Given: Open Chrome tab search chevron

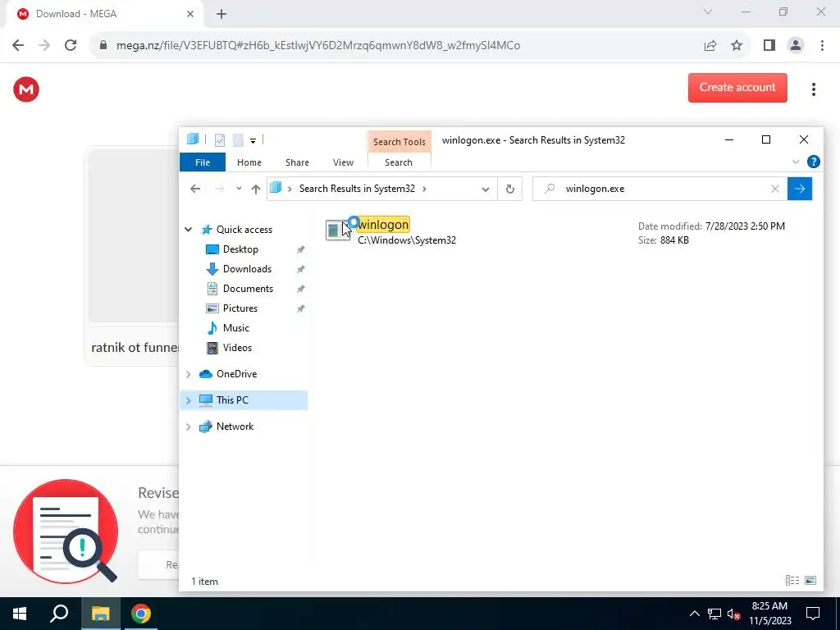Looking at the screenshot, I should point(708,11).
